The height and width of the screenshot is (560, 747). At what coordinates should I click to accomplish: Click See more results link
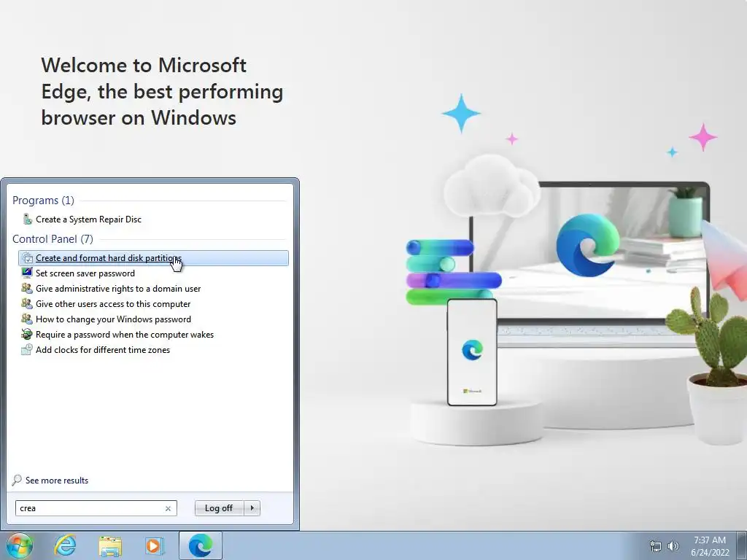coord(57,481)
